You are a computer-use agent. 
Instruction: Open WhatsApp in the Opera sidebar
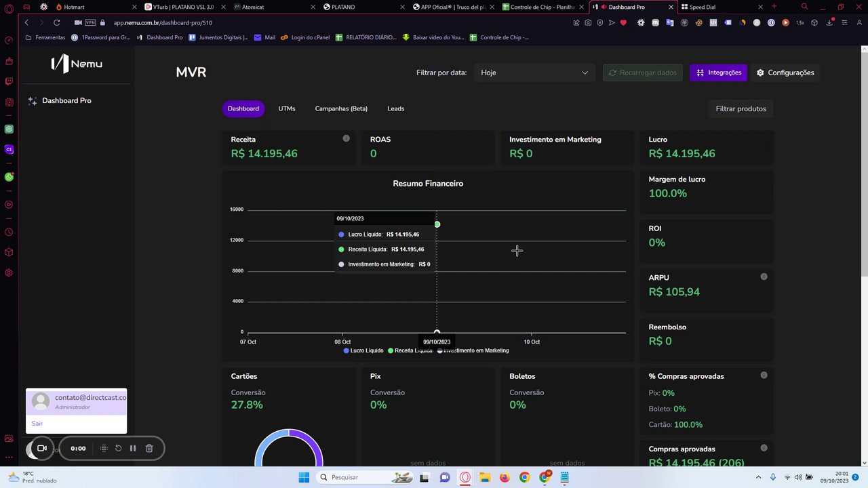[9, 177]
